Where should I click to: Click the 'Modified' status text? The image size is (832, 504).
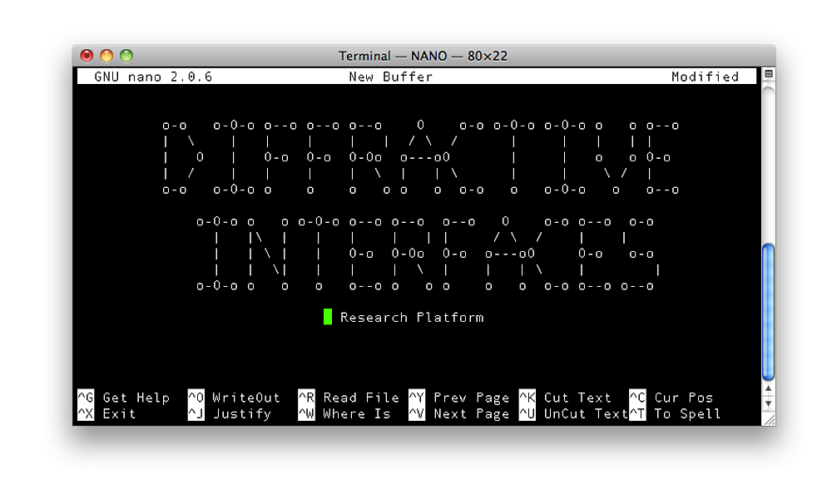click(x=706, y=77)
